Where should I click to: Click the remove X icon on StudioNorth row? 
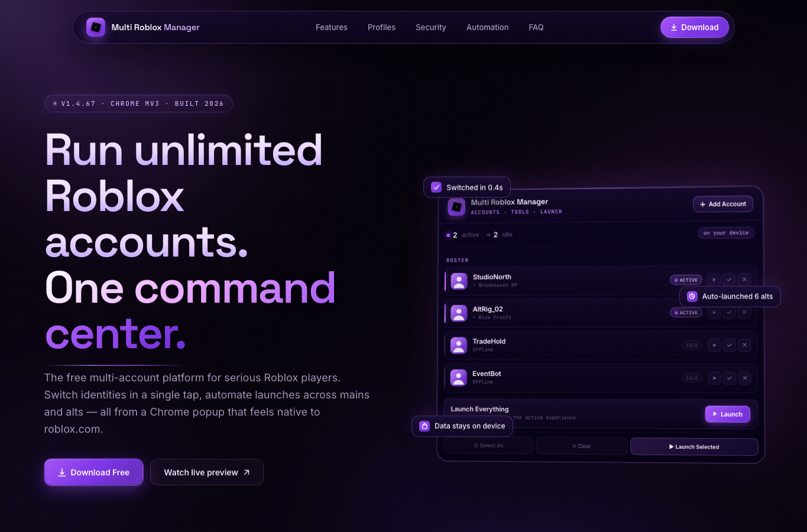pos(745,280)
